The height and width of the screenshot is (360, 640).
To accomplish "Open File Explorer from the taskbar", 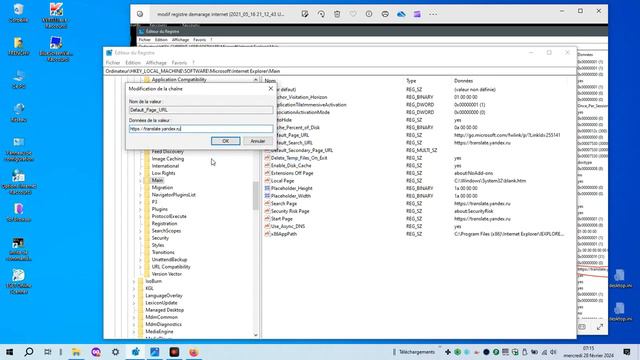I will 76,352.
